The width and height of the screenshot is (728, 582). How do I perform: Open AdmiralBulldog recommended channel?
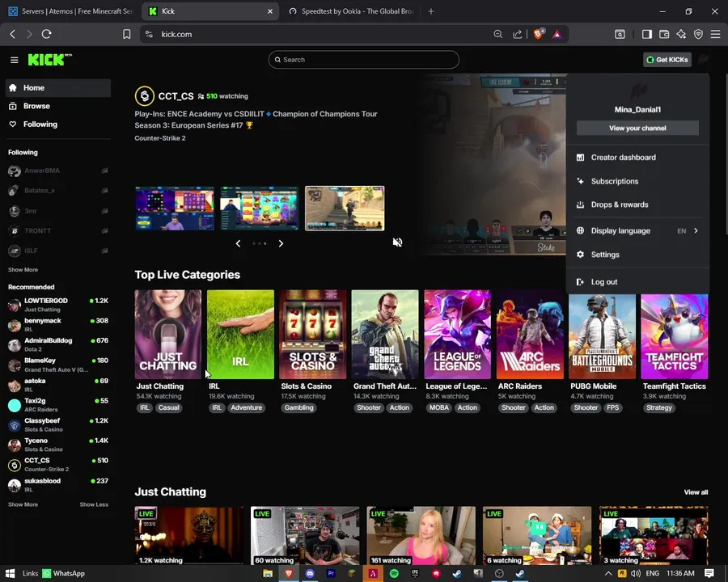coord(58,345)
